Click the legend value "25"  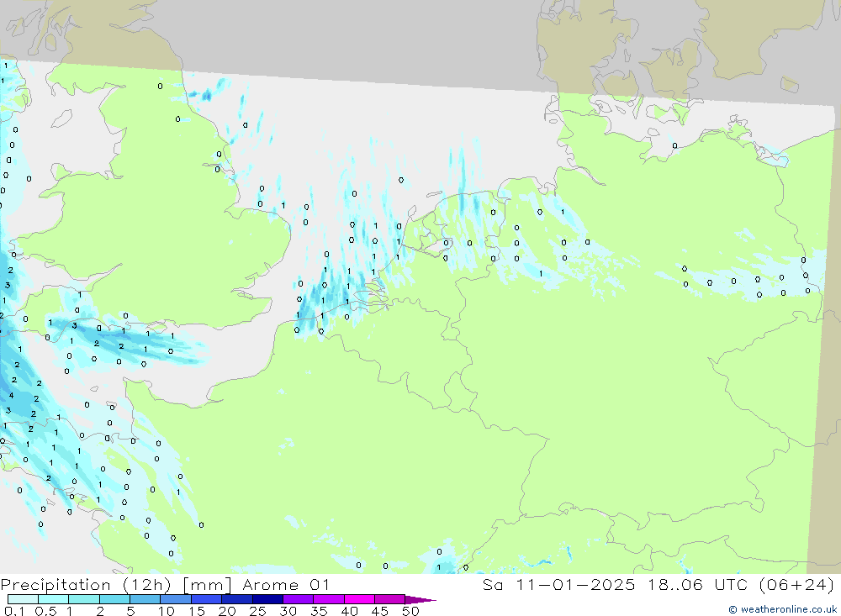coord(258,611)
